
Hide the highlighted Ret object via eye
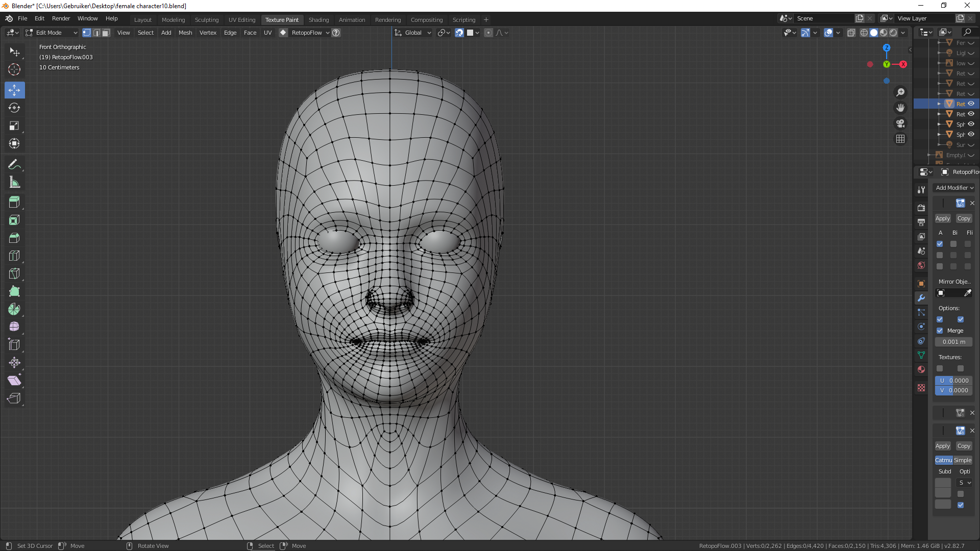[971, 104]
